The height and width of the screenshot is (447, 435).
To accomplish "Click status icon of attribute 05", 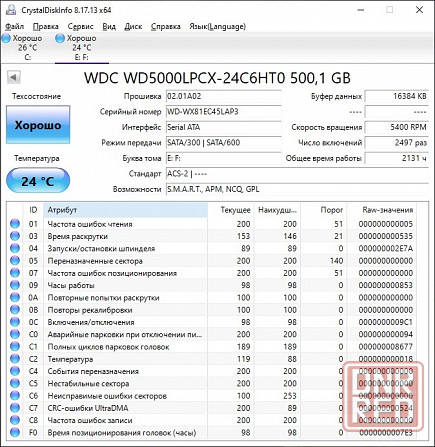I will tap(15, 261).
